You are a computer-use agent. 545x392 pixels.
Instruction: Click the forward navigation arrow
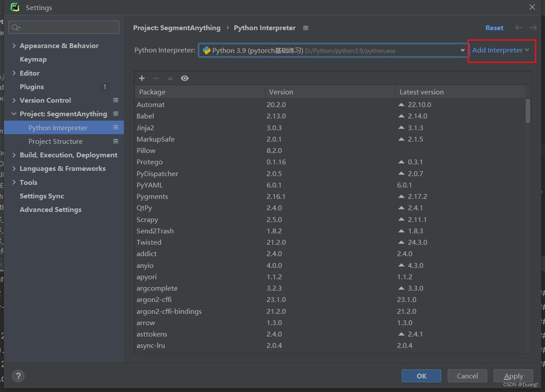tap(533, 28)
